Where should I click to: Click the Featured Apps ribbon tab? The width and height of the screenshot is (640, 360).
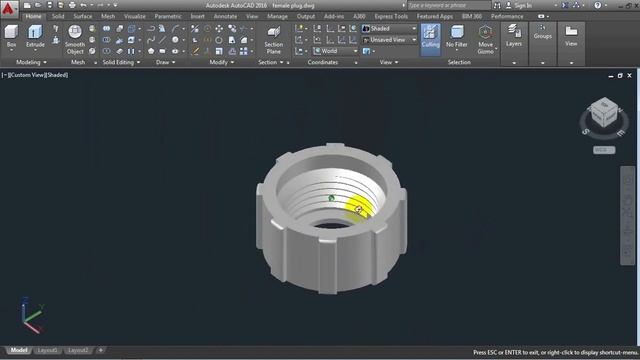click(435, 16)
